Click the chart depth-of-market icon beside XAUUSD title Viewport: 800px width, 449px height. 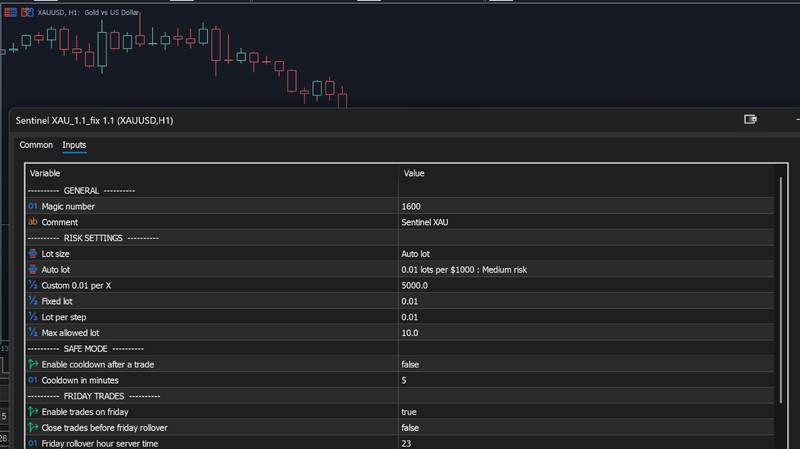click(x=10, y=12)
